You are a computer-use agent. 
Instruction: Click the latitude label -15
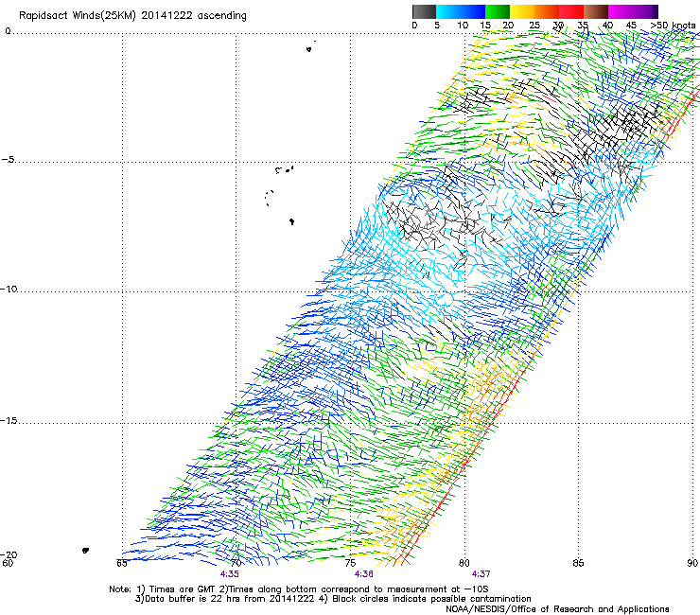[9, 420]
